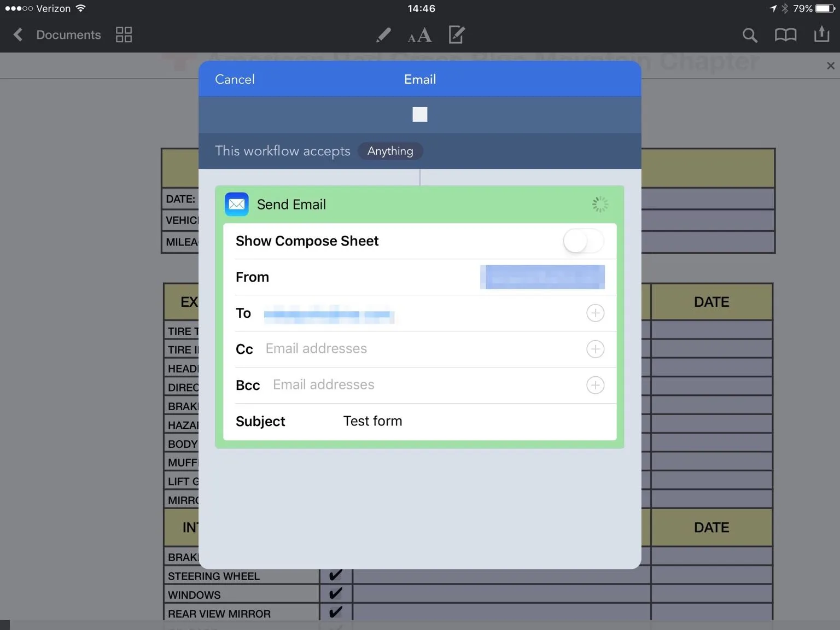This screenshot has width=840, height=630.
Task: Tap the stop workflow square button
Action: point(419,114)
